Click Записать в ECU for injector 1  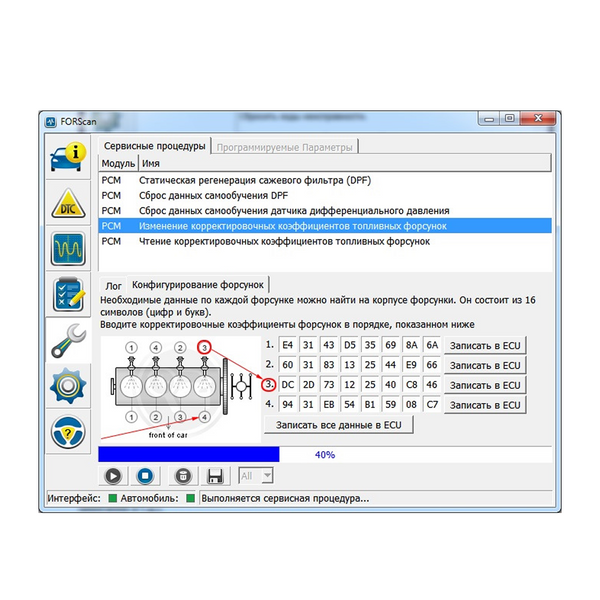tap(485, 346)
